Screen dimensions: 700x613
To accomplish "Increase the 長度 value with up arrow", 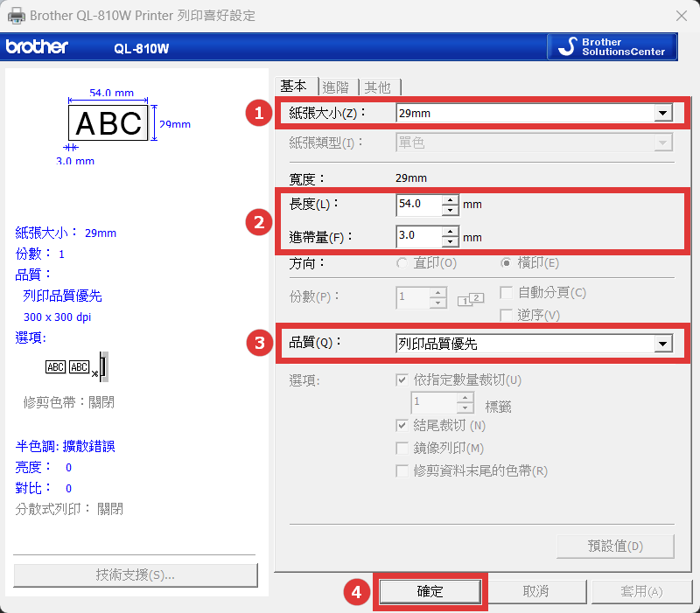I will [x=451, y=200].
